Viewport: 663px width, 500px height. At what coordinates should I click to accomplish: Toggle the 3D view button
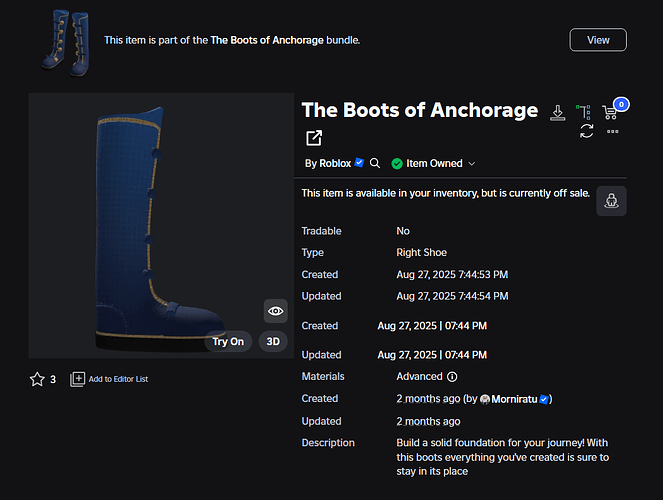point(273,341)
